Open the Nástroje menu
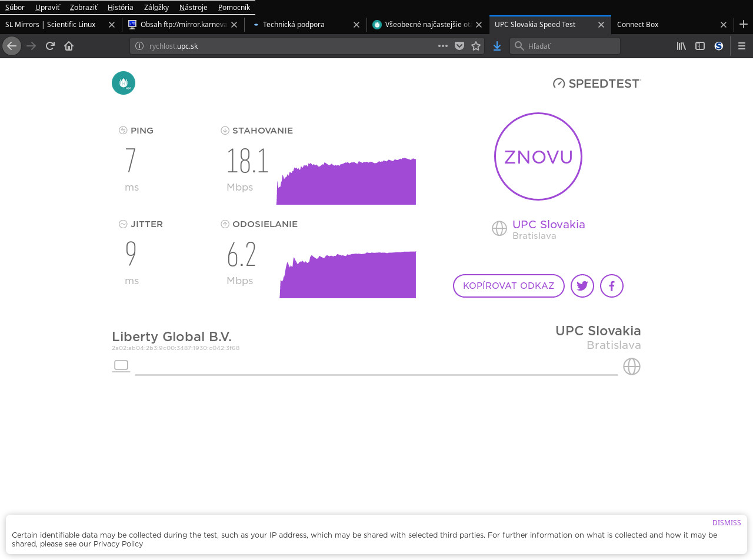The width and height of the screenshot is (753, 560). (x=194, y=7)
